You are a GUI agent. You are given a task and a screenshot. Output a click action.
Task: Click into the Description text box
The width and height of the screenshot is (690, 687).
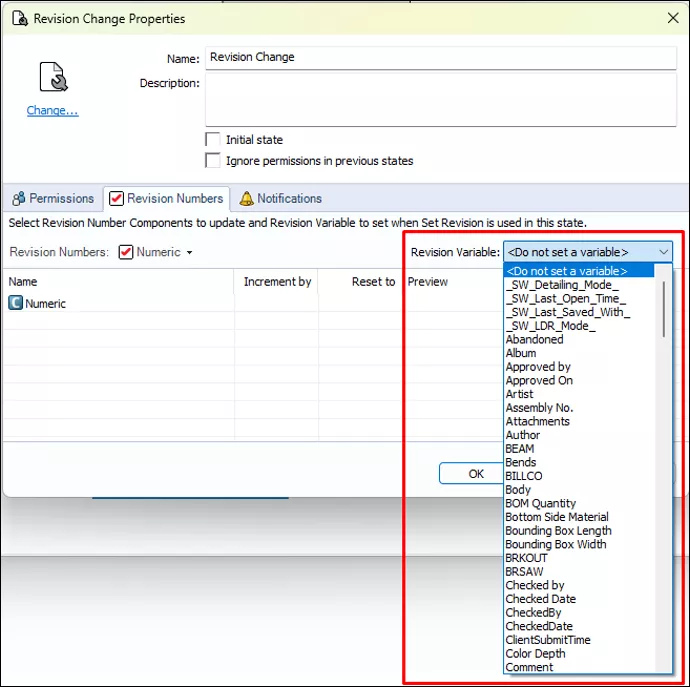[x=440, y=100]
